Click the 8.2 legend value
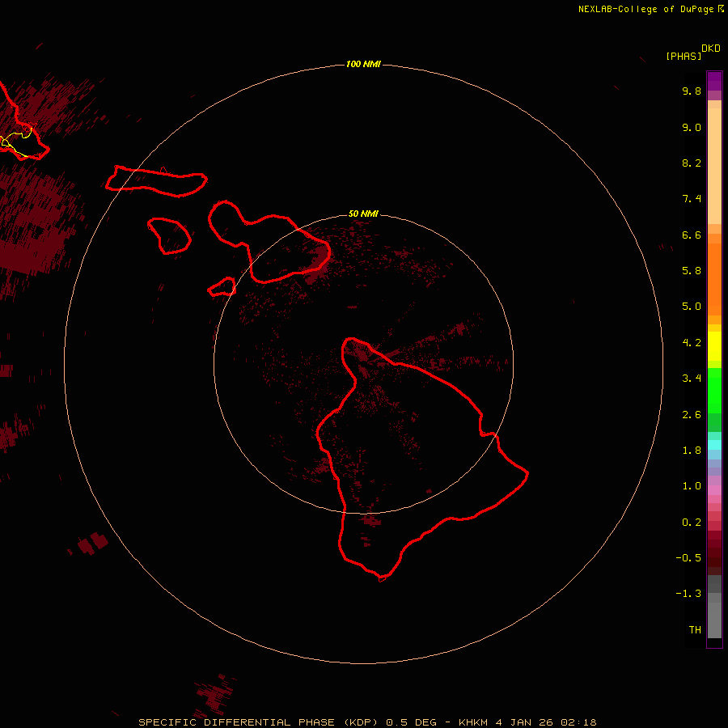728x728 pixels. (x=692, y=163)
